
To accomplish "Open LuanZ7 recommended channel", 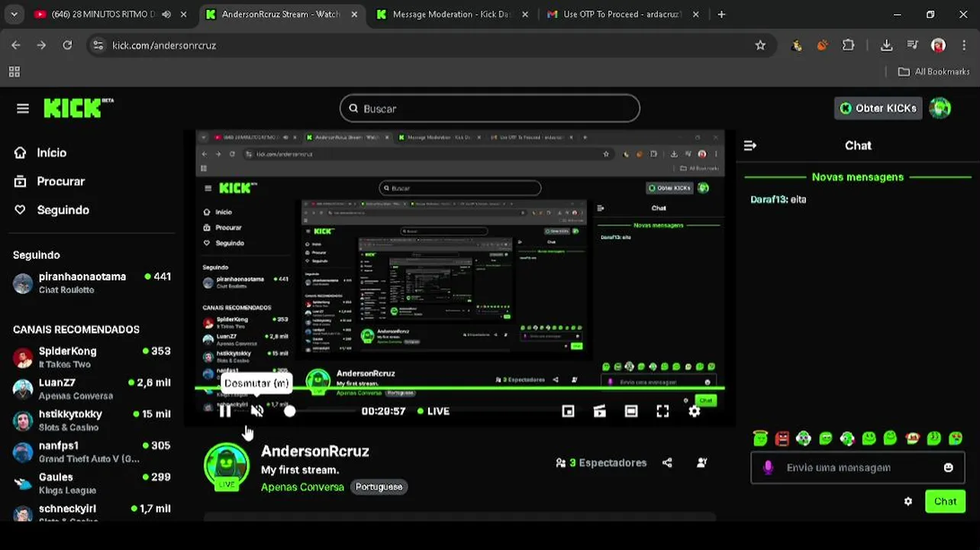I will [92, 389].
